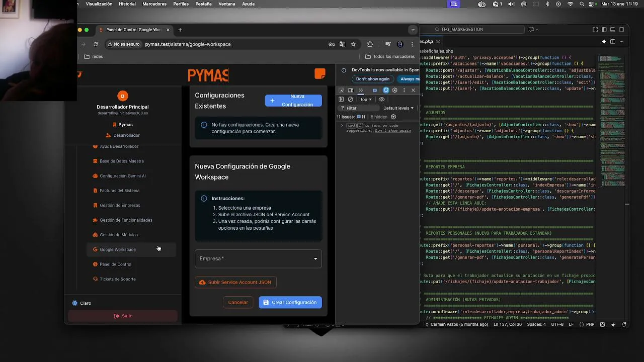The height and width of the screenshot is (362, 644).
Task: Open macOS Spotlight search icon
Action: [x=582, y=4]
